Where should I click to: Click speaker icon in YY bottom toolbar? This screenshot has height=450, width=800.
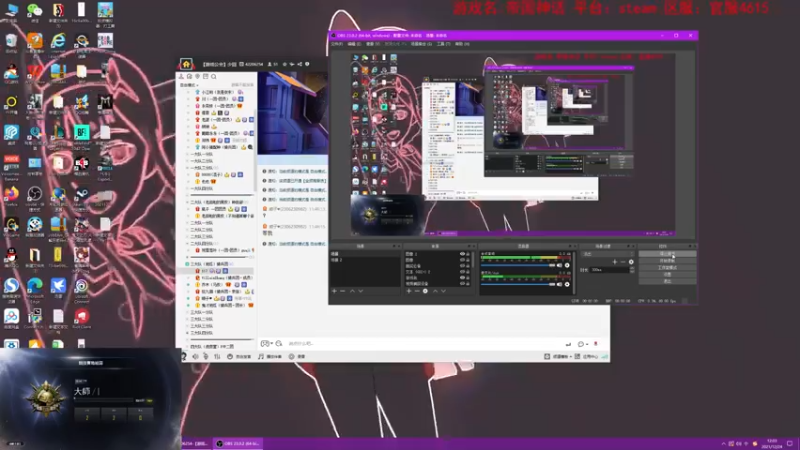pyautogui.click(x=195, y=356)
